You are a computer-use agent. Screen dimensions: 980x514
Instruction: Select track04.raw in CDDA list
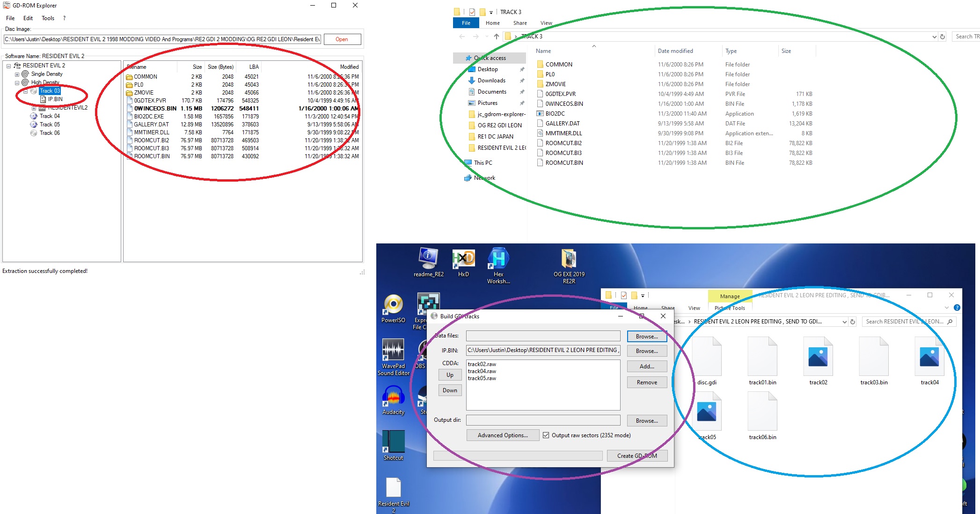[x=482, y=371]
